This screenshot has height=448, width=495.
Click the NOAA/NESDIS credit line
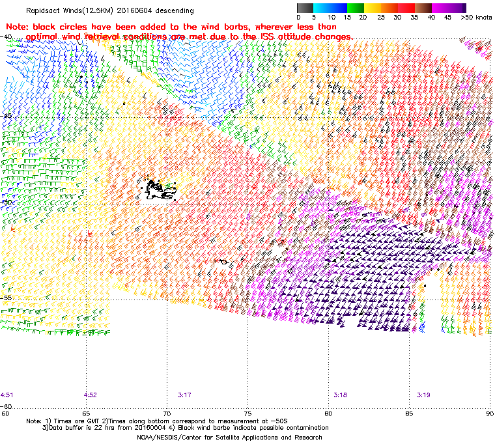click(x=229, y=438)
